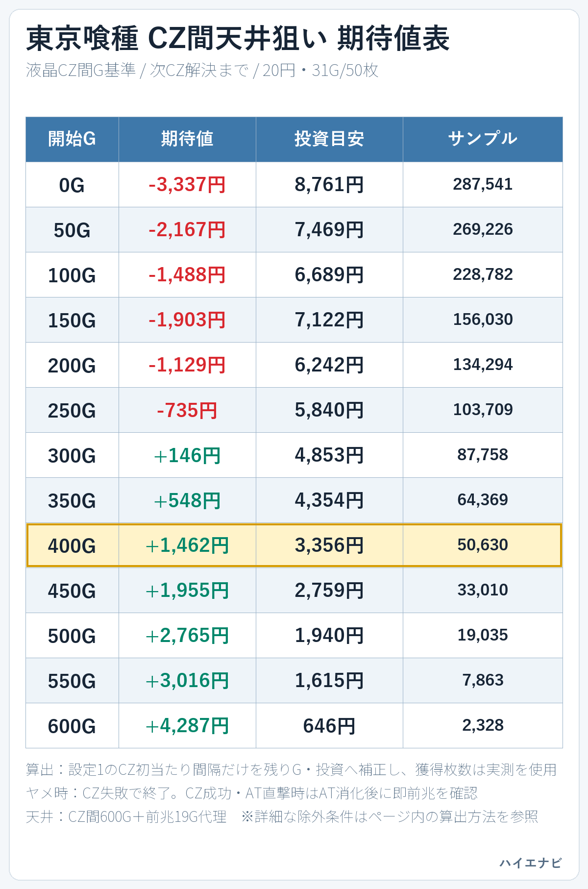Image resolution: width=588 pixels, height=889 pixels.
Task: Click the -2,167円 expected value
Action: (187, 230)
